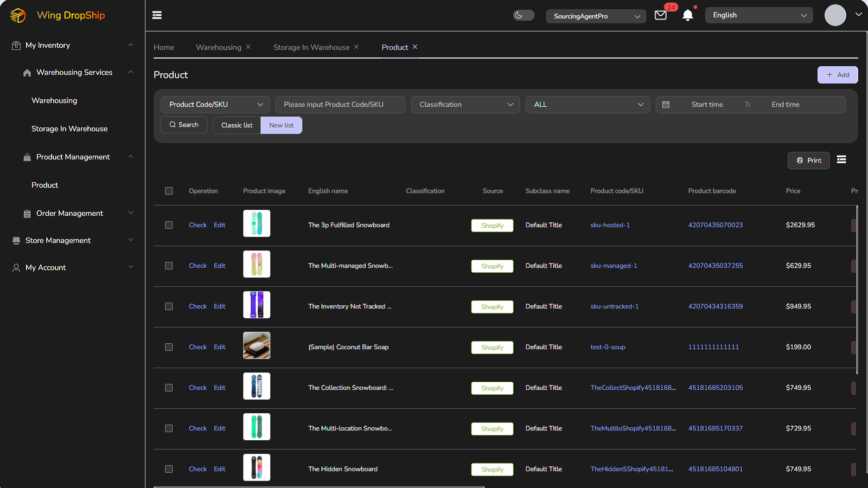Screen dimensions: 868x488
Task: Click the Hidden Snowboard product thumbnail
Action: (257, 467)
